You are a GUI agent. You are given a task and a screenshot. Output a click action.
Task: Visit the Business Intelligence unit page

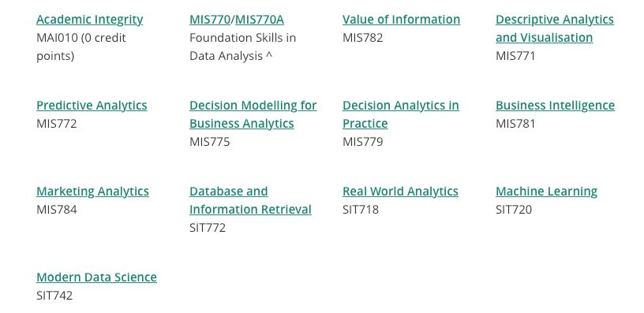click(555, 106)
